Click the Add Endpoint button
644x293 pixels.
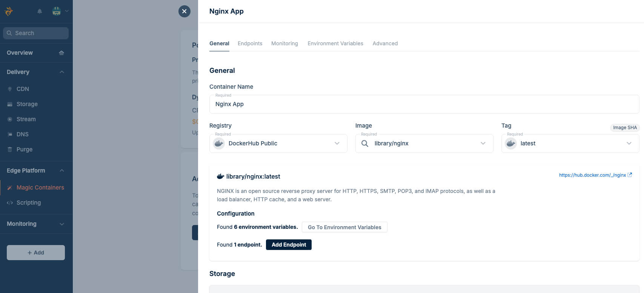[x=289, y=245]
